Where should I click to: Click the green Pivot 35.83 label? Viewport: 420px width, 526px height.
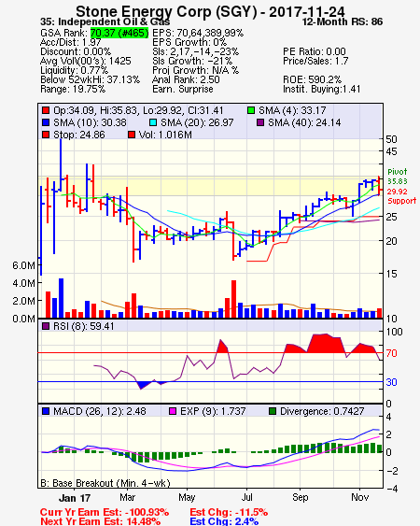tap(398, 177)
